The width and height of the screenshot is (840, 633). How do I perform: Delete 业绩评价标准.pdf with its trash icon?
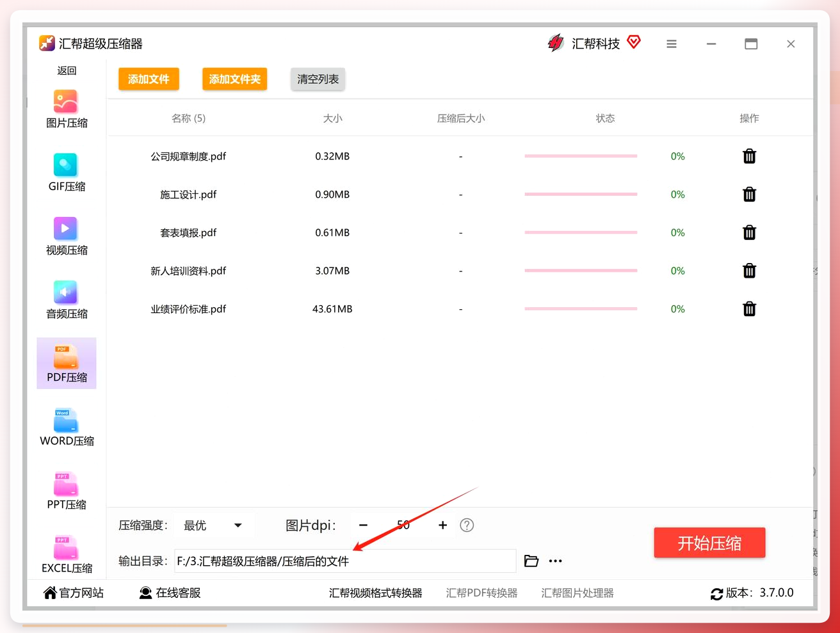coord(749,309)
